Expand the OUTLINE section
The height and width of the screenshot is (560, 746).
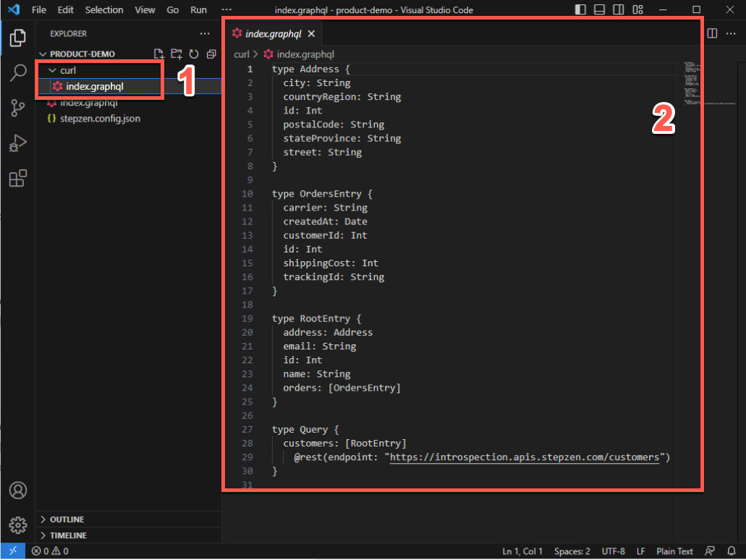67,519
